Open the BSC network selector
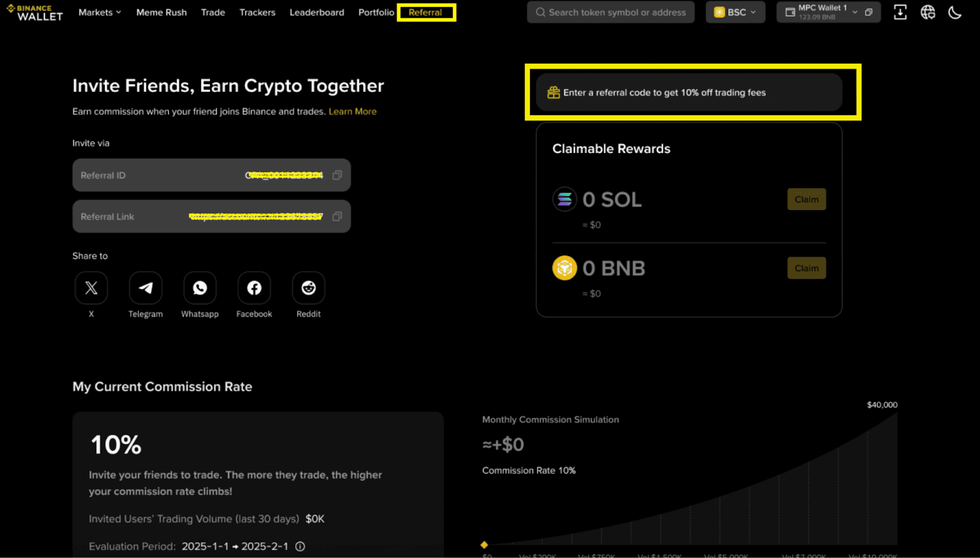The height and width of the screenshot is (558, 980). coord(735,12)
